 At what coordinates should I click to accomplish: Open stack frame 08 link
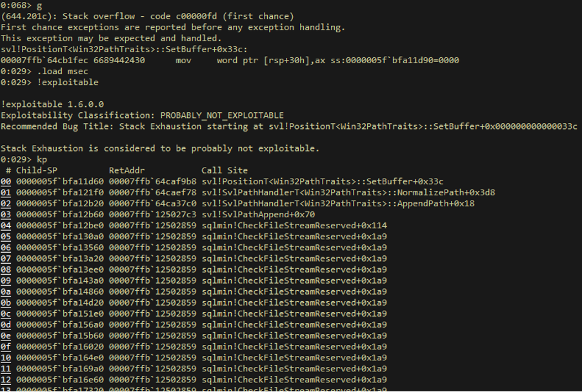pos(6,269)
